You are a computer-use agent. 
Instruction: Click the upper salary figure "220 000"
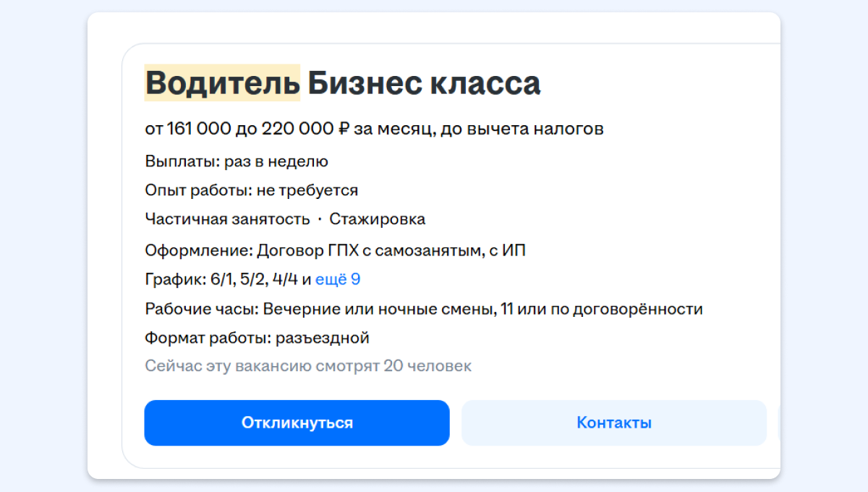click(297, 130)
